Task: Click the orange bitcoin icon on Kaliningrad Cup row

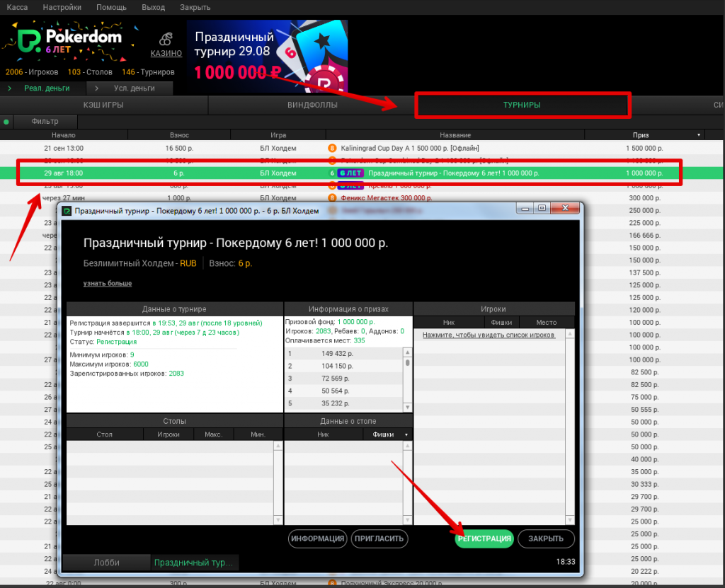Action: point(331,149)
